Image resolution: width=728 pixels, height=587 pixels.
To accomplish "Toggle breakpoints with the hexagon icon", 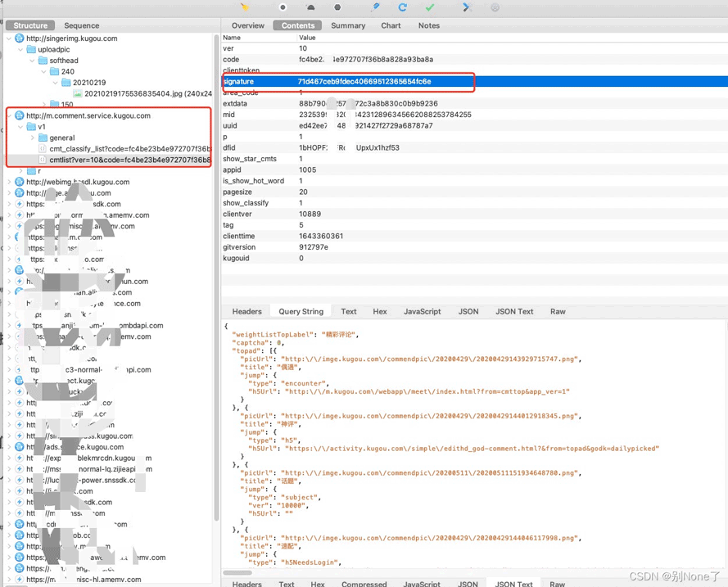I will tap(337, 7).
